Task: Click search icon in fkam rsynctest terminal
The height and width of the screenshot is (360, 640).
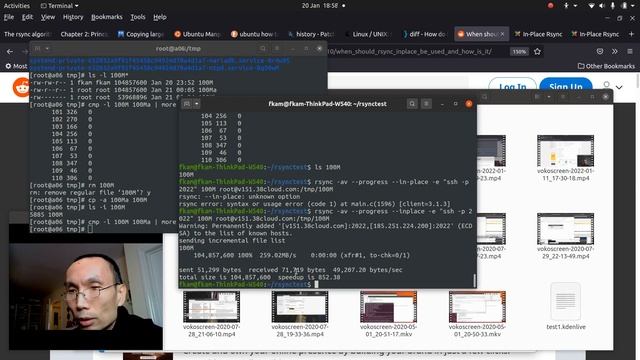Action: pos(412,104)
